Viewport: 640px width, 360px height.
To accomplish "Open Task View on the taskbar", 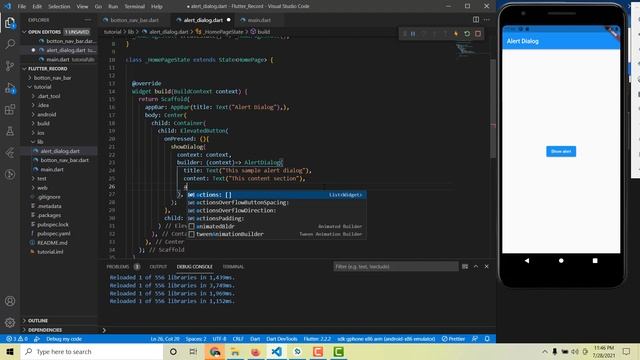I will 193,351.
